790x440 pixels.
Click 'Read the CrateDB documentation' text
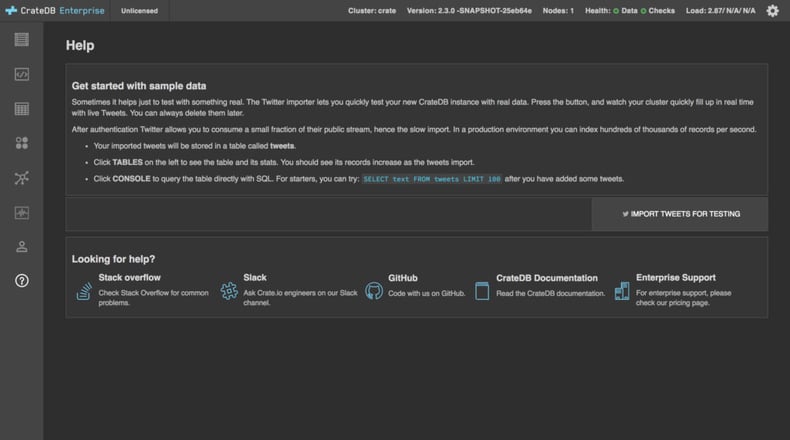pyautogui.click(x=550, y=293)
